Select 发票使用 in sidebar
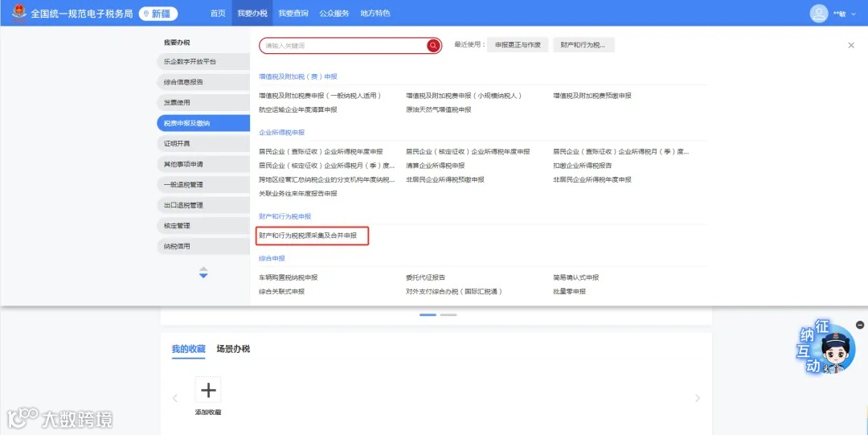This screenshot has width=868, height=435. click(203, 102)
